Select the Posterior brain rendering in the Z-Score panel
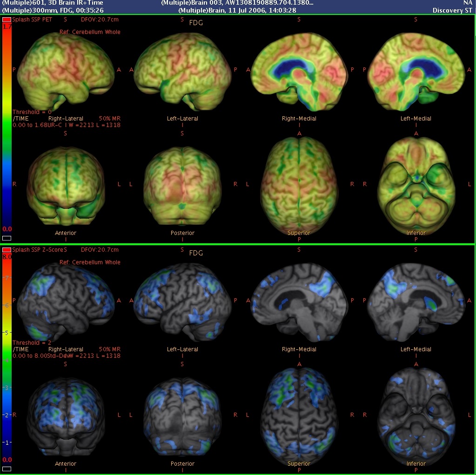Viewport: 476px width, 475px height. coord(182,416)
